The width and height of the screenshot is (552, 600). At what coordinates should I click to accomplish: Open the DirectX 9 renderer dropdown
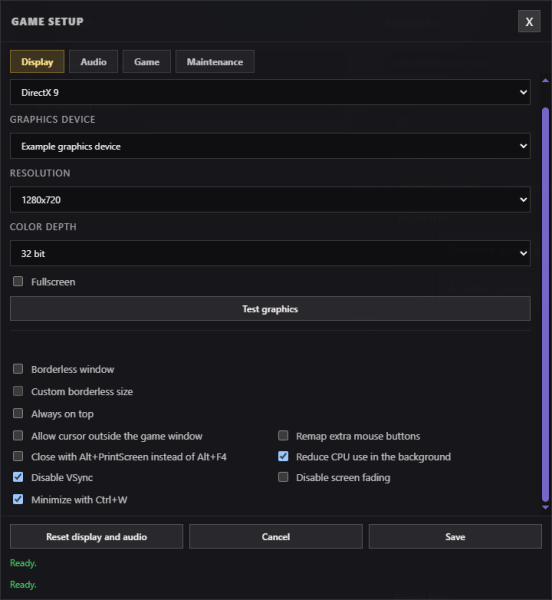tap(270, 92)
